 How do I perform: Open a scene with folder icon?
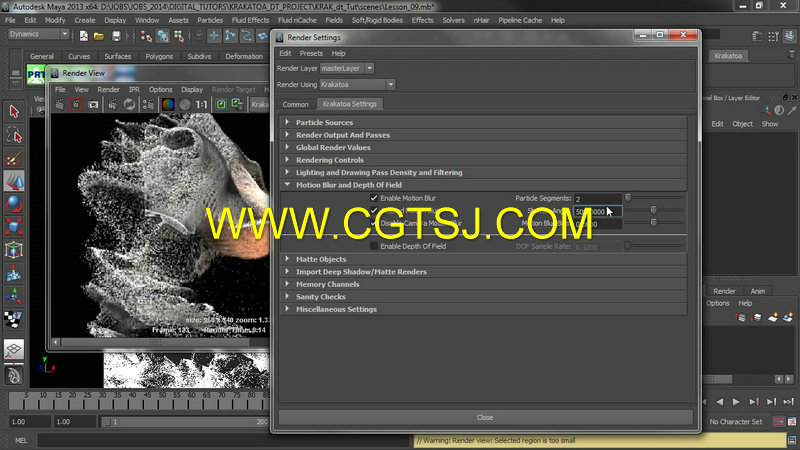point(99,36)
